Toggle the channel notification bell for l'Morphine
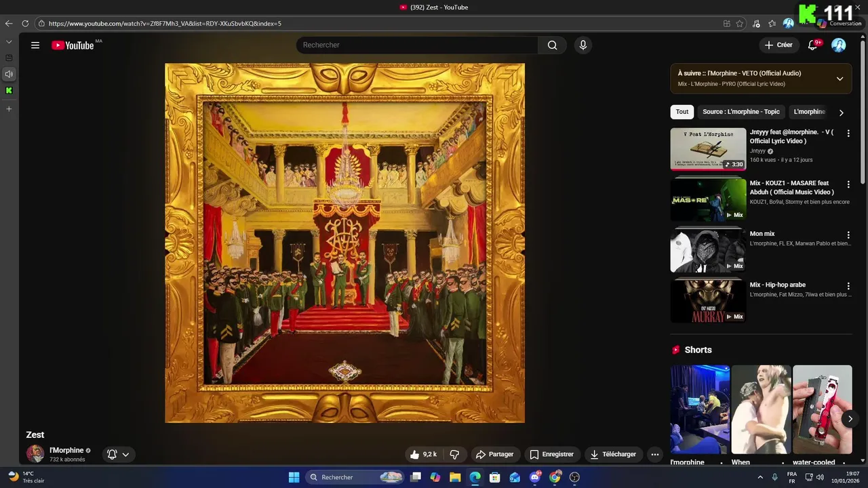 (112, 455)
